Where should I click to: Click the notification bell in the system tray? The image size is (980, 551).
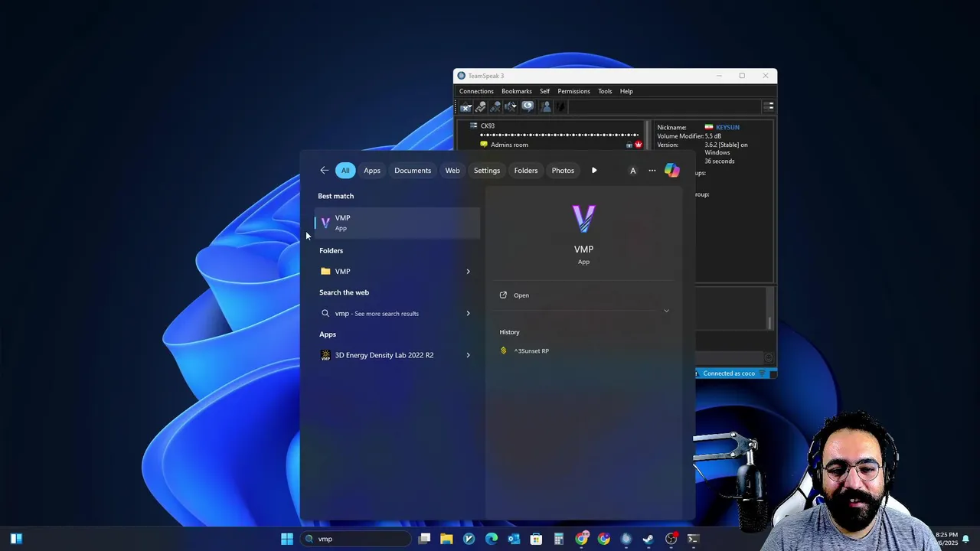coord(966,539)
